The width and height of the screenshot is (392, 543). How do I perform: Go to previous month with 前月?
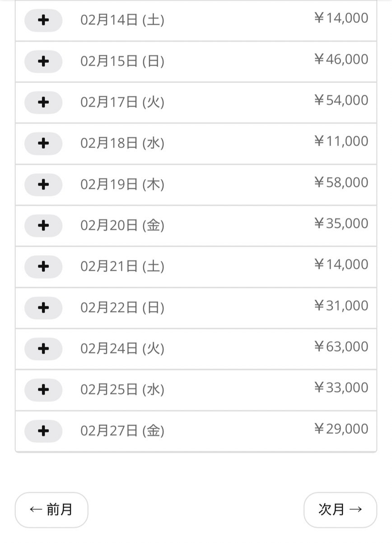tap(51, 510)
